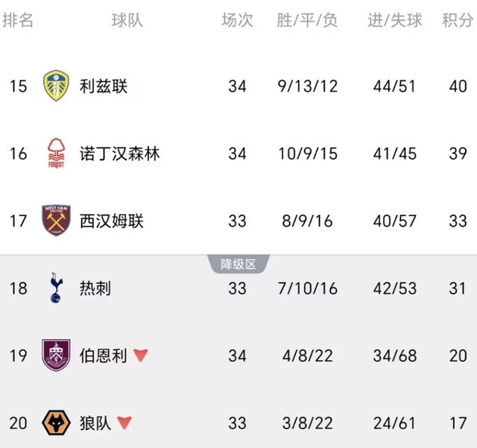Click the 降级区 relegation zone label
The image size is (477, 448).
[x=238, y=264]
